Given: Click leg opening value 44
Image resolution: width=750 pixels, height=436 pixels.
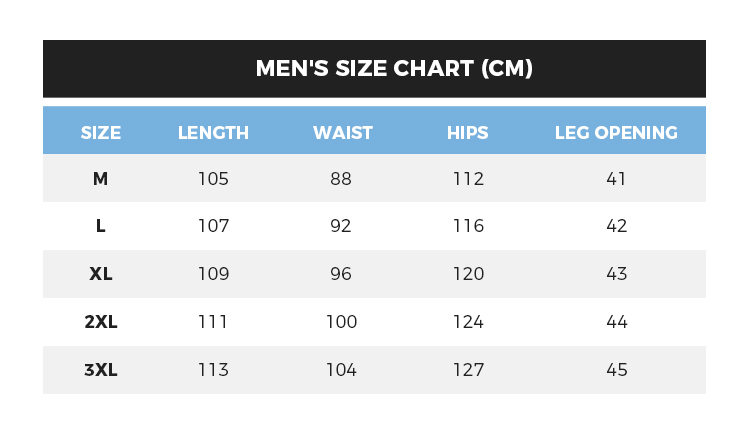Looking at the screenshot, I should coord(616,322).
